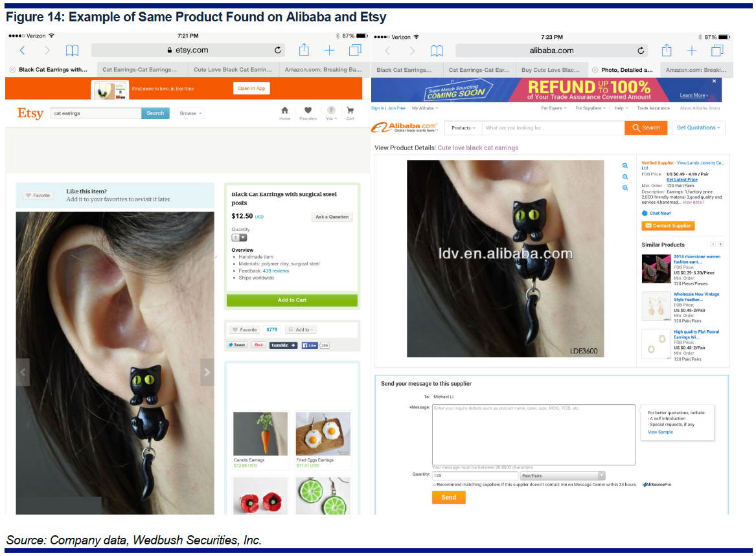Click Ask a Question button
The image size is (756, 556).
(x=332, y=217)
